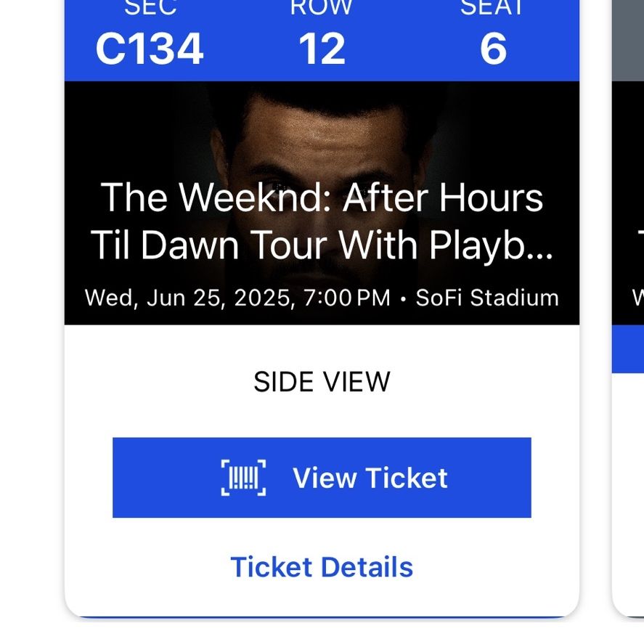Tap the gray header of the next ticket

pyautogui.click(x=628, y=41)
